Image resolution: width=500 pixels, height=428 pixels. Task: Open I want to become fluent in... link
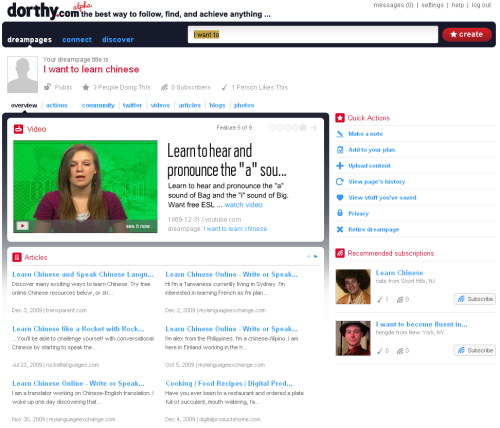tap(421, 324)
